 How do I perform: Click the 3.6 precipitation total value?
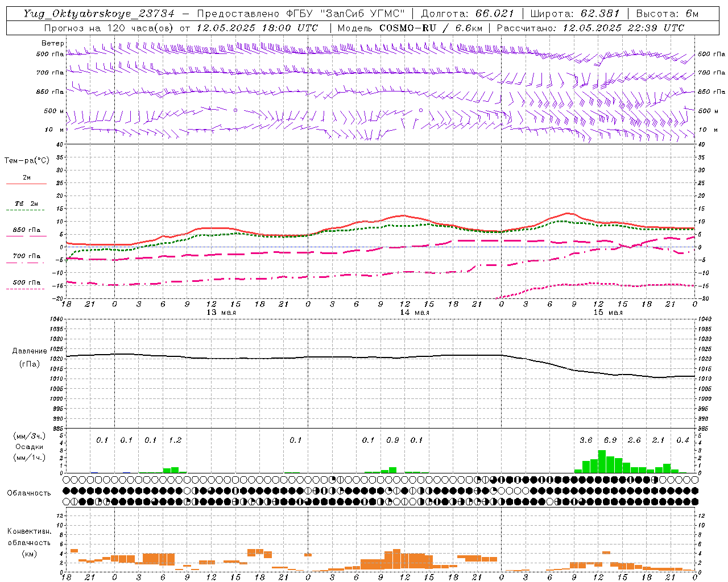(586, 440)
